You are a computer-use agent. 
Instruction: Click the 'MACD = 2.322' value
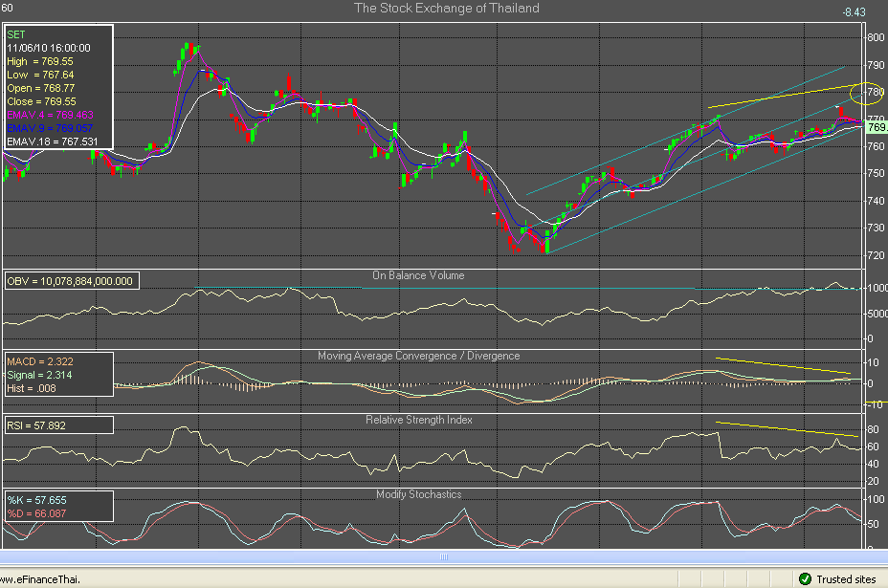coord(40,361)
